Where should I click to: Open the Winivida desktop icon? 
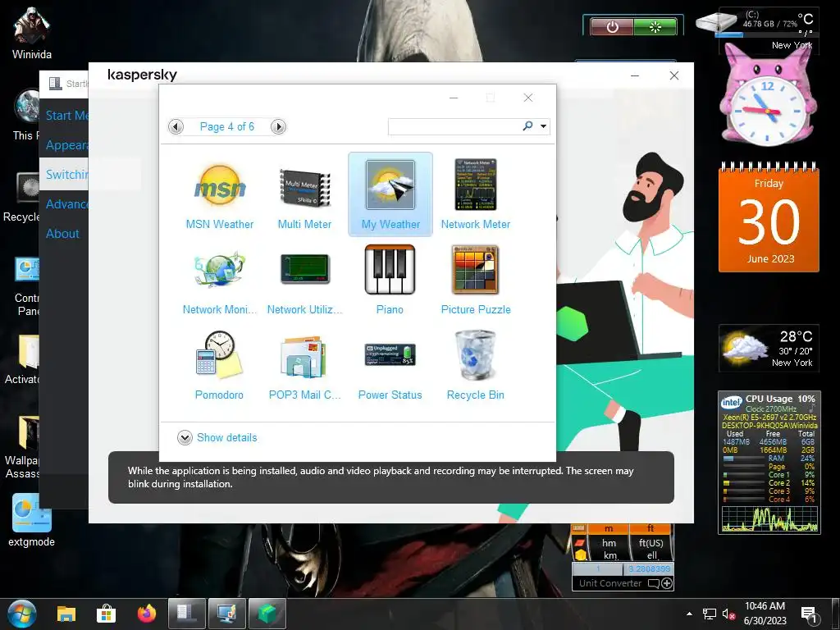point(32,34)
